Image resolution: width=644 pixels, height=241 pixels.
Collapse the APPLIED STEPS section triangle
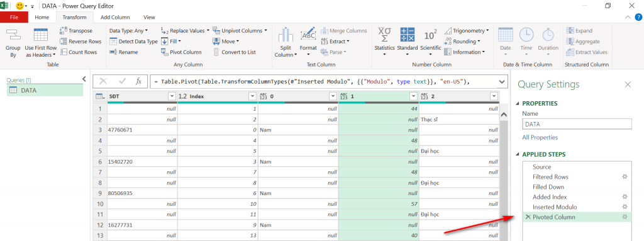[x=518, y=155]
